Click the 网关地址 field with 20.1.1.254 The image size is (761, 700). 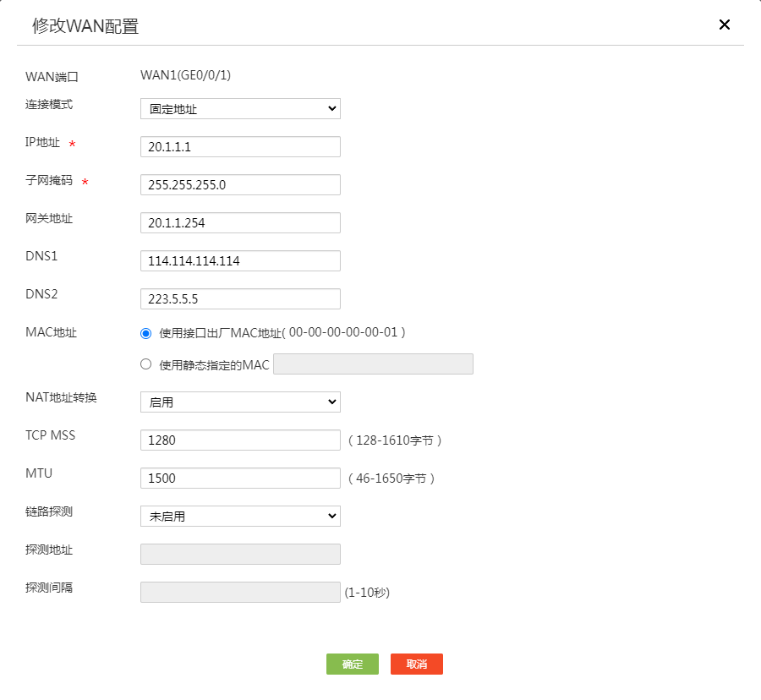tap(240, 222)
